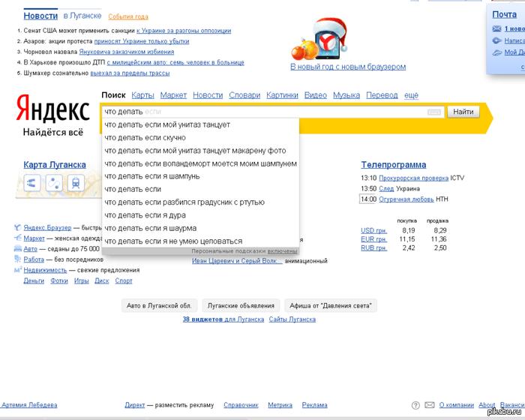Switch to the Картинки tab
The height and width of the screenshot is (420, 525).
click(x=282, y=95)
